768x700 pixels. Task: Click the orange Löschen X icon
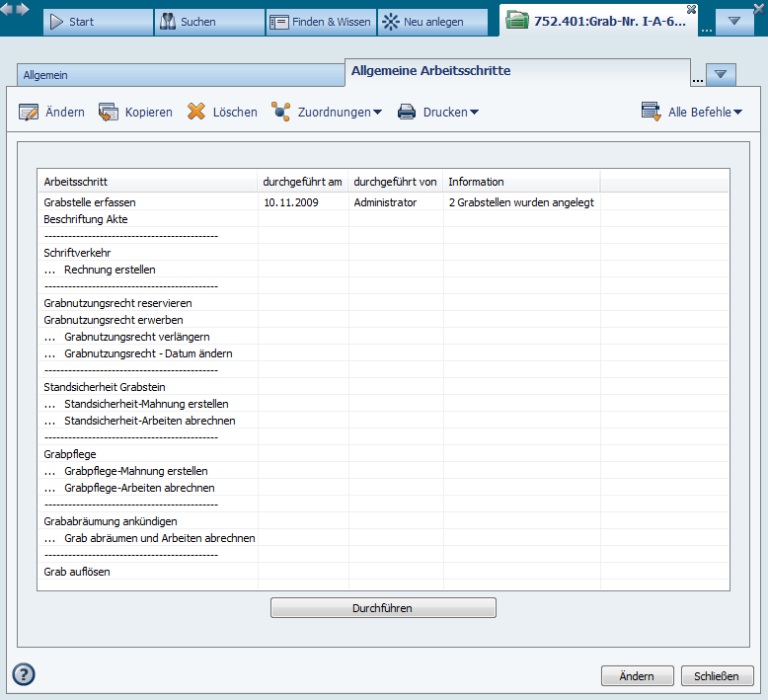196,113
